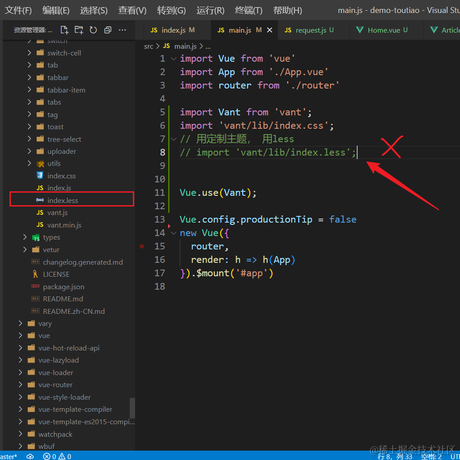Click cursor position 行 8, 列 33 indicator
460x460 pixels.
coord(395,456)
